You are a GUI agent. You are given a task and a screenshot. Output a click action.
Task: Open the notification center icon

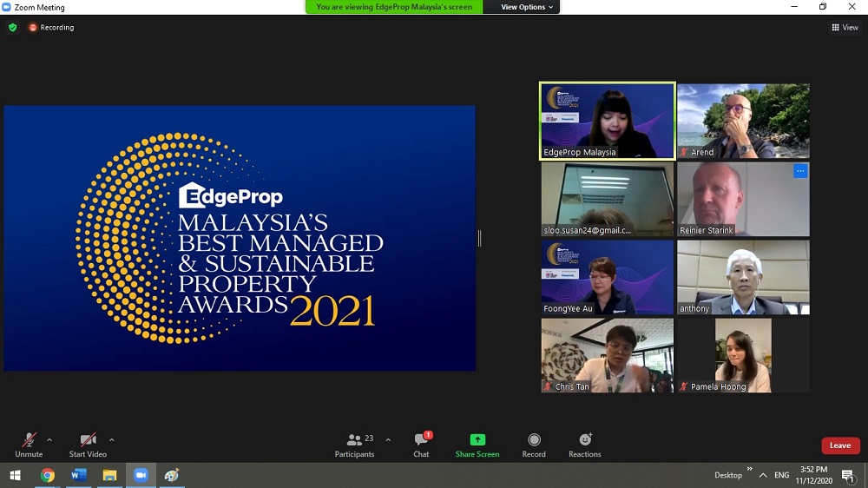coord(847,475)
